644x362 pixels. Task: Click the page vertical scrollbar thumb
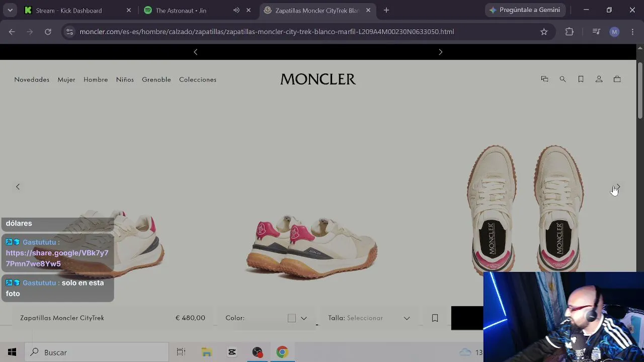[x=640, y=90]
